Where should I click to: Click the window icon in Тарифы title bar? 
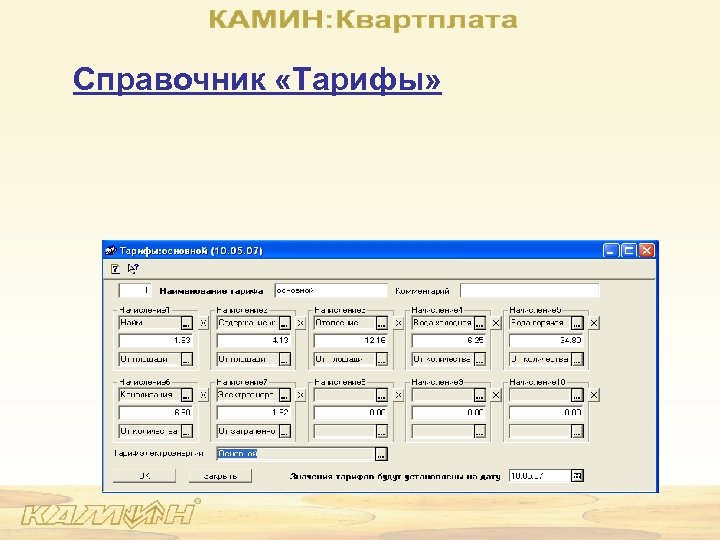[x=110, y=251]
